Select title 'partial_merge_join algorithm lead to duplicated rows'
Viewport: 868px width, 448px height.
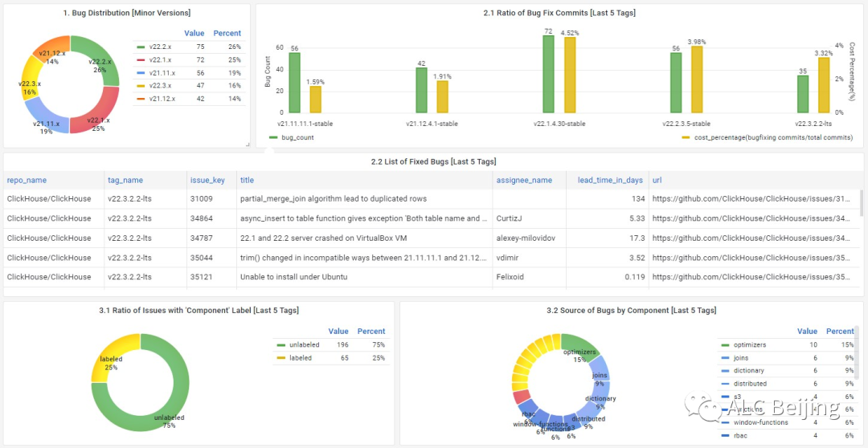tap(334, 198)
